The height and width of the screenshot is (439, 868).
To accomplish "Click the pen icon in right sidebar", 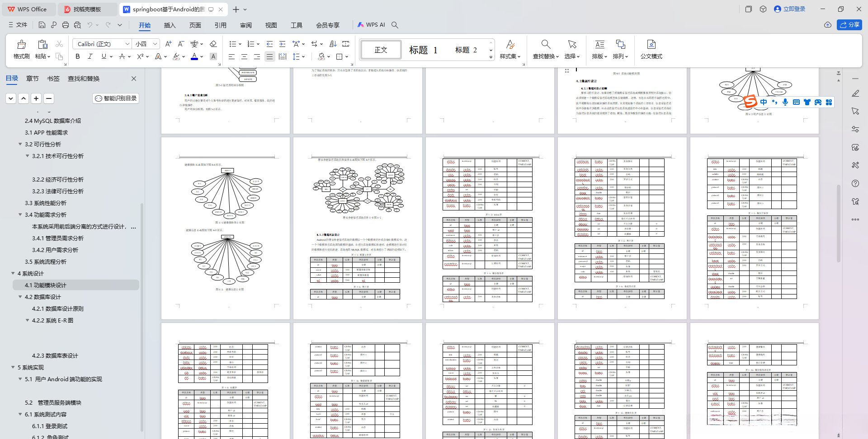I will (855, 93).
